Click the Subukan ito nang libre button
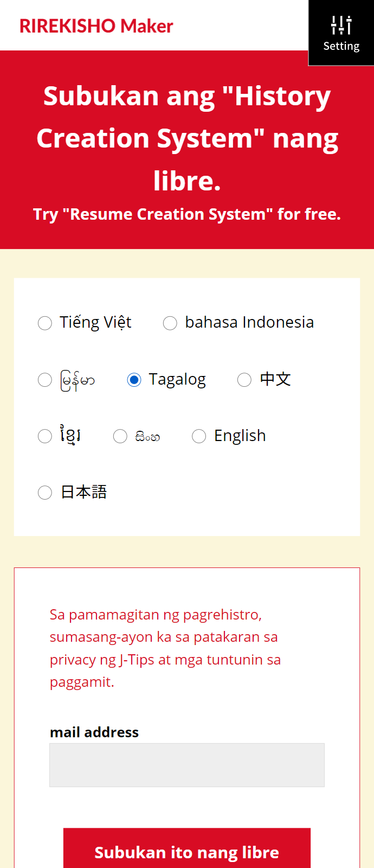Image resolution: width=374 pixels, height=868 pixels. (x=187, y=848)
